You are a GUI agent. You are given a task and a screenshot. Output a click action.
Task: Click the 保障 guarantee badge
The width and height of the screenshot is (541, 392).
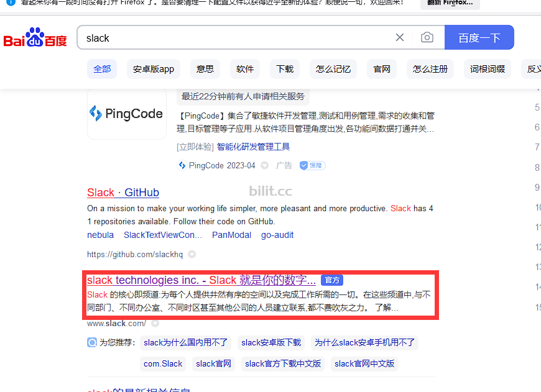click(312, 165)
